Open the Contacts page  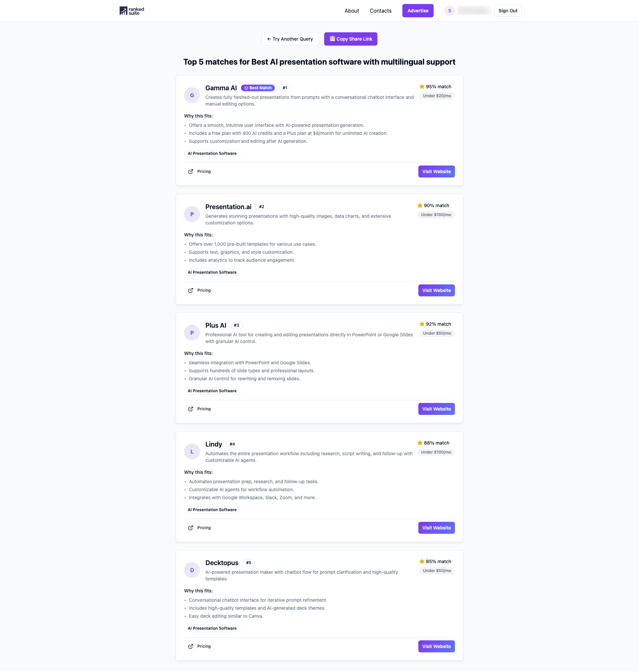click(x=380, y=11)
